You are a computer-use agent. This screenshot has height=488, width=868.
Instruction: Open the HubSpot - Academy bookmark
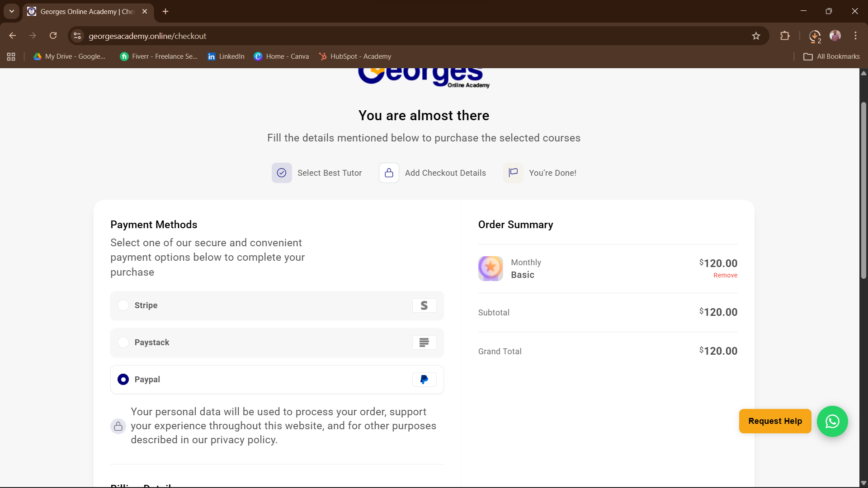(x=355, y=56)
